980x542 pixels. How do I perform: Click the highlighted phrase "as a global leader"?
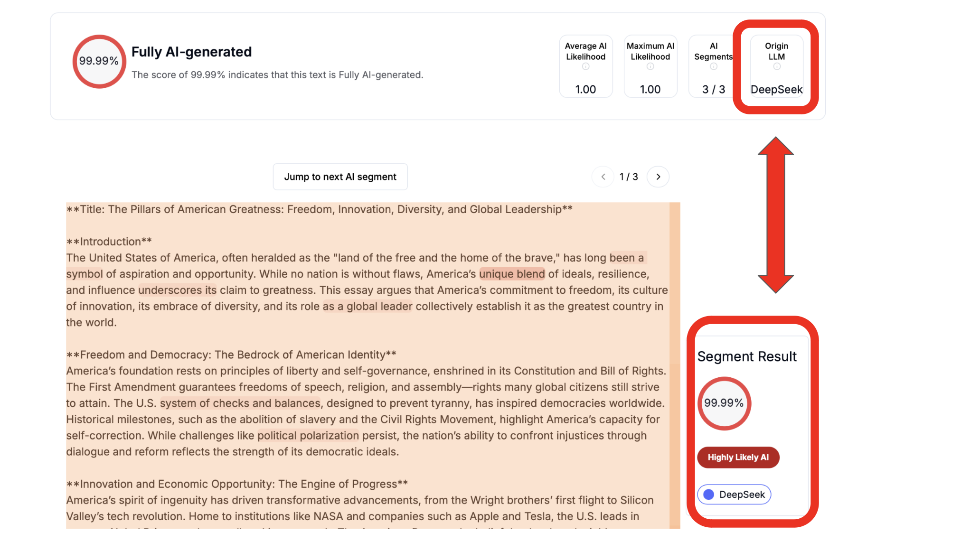point(367,306)
